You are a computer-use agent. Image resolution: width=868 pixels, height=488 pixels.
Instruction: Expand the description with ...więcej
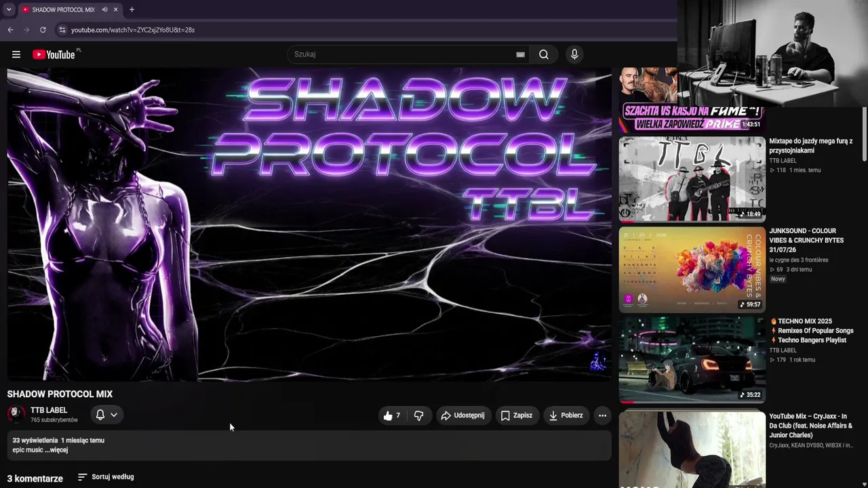click(58, 450)
